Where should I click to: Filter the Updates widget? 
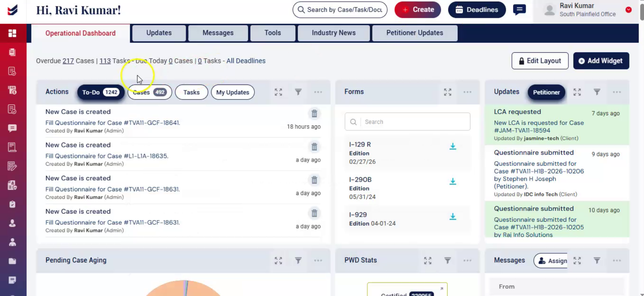pyautogui.click(x=597, y=92)
